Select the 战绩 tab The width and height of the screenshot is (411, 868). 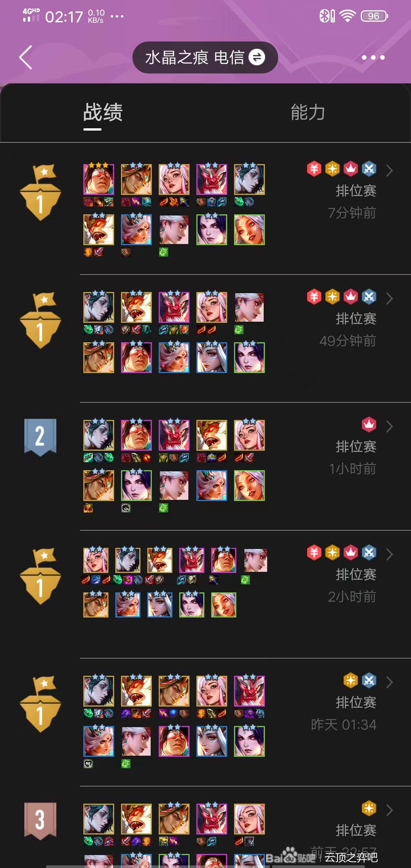tap(103, 112)
